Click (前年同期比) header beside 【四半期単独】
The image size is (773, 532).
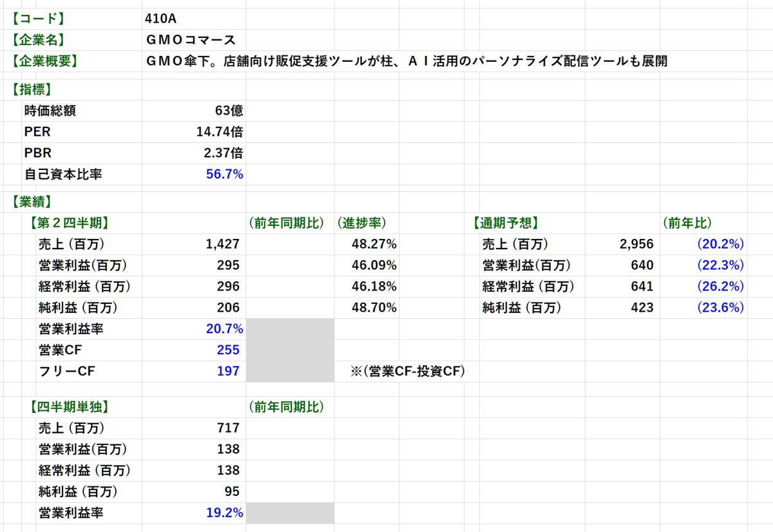point(285,406)
